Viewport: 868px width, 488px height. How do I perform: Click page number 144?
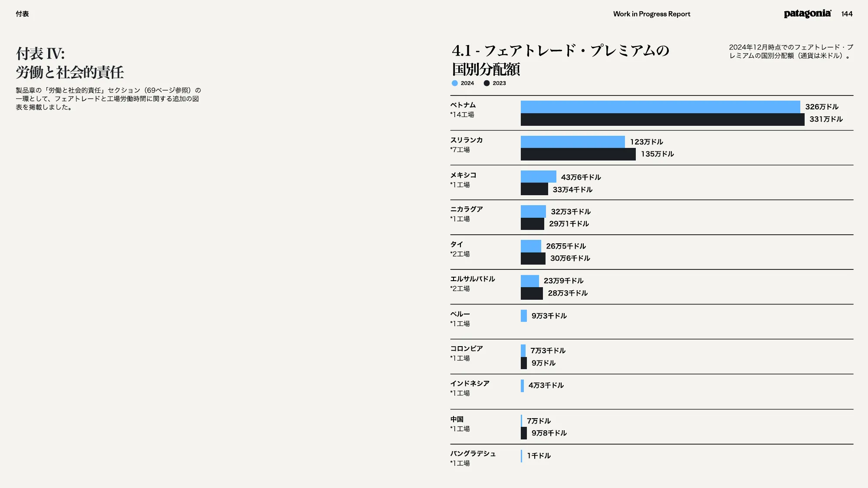click(847, 14)
